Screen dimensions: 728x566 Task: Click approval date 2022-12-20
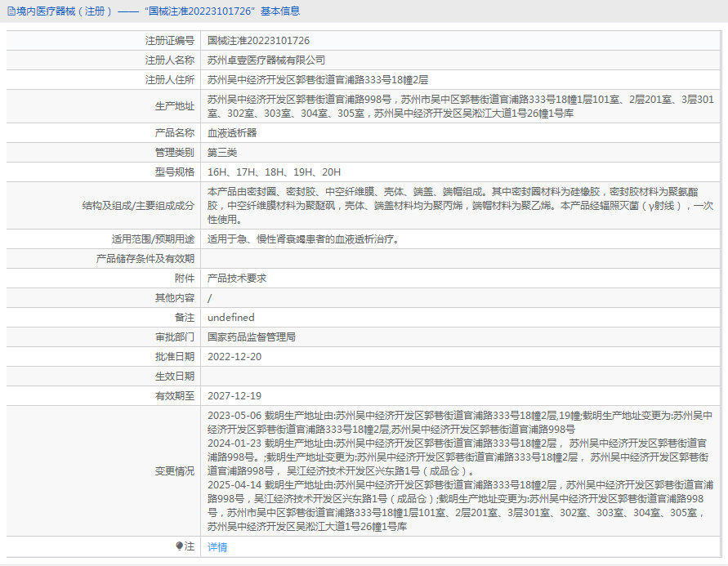point(234,357)
